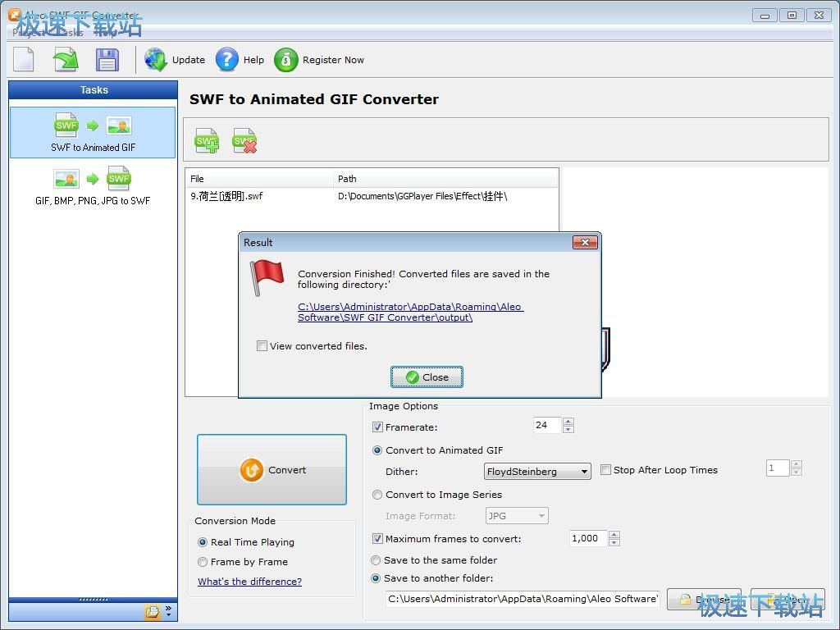Click the maximum frames field showing 1,000

pyautogui.click(x=587, y=538)
